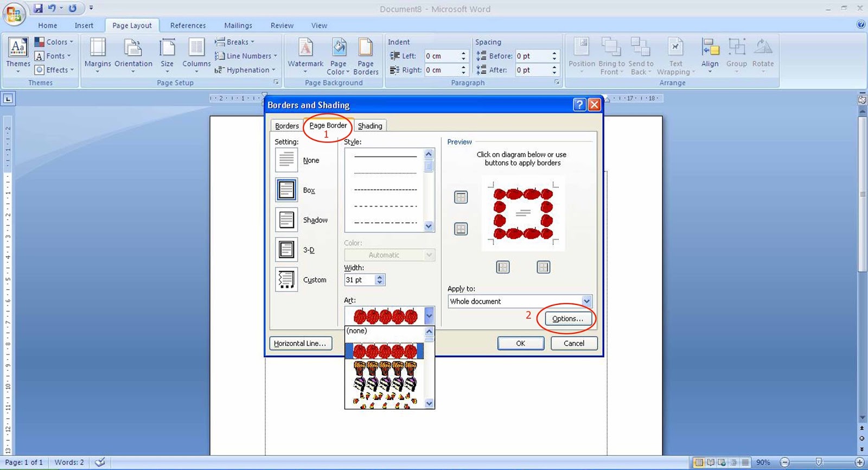Switch to the Insert ribbon tab
This screenshot has width=868, height=470.
pyautogui.click(x=84, y=26)
